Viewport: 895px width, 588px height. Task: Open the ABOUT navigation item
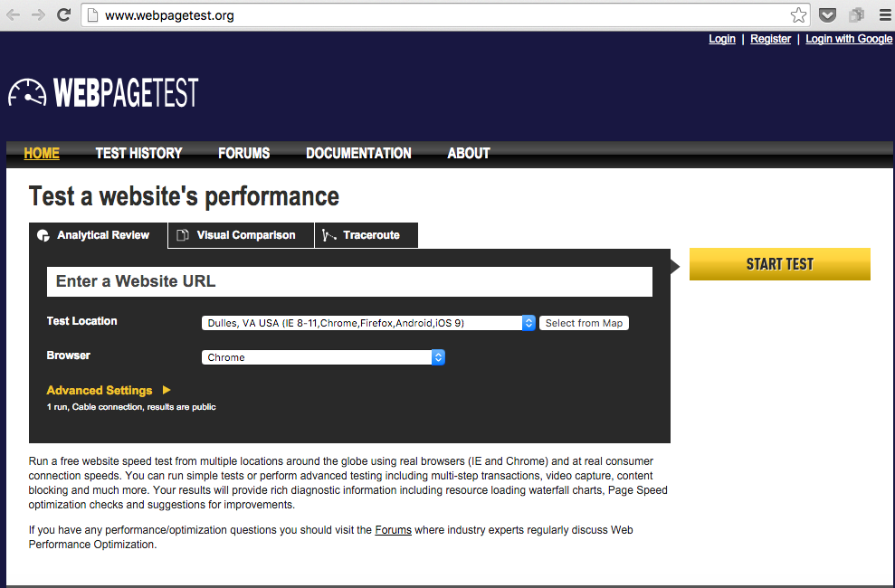[x=469, y=154]
